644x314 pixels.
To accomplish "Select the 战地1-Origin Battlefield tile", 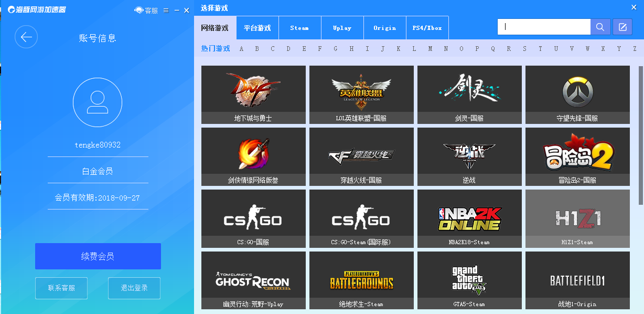I will point(577,280).
